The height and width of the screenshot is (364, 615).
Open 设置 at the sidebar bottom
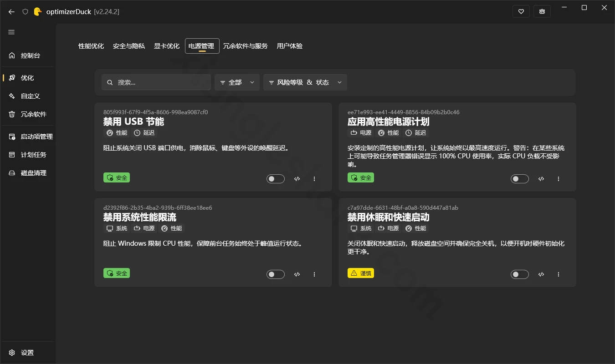pos(28,353)
